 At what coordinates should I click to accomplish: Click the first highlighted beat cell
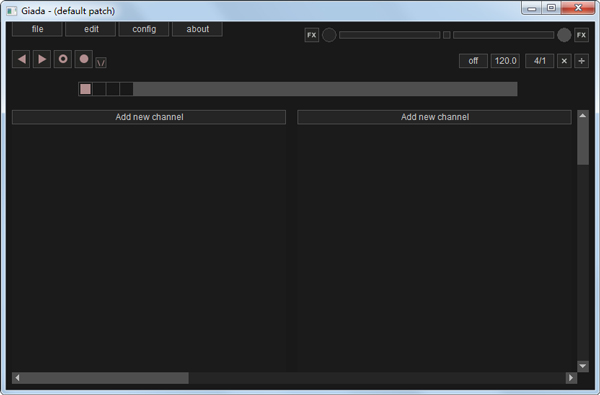(x=85, y=89)
